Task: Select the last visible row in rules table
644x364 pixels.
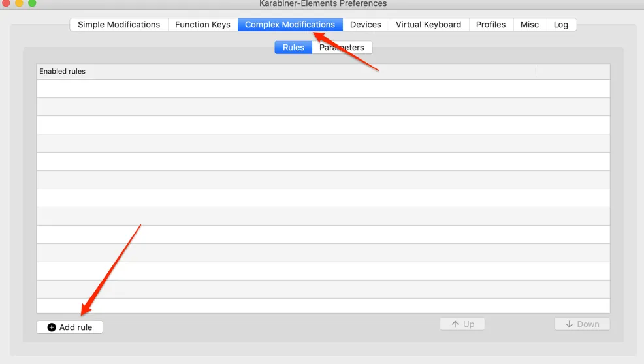Action: pyautogui.click(x=323, y=305)
